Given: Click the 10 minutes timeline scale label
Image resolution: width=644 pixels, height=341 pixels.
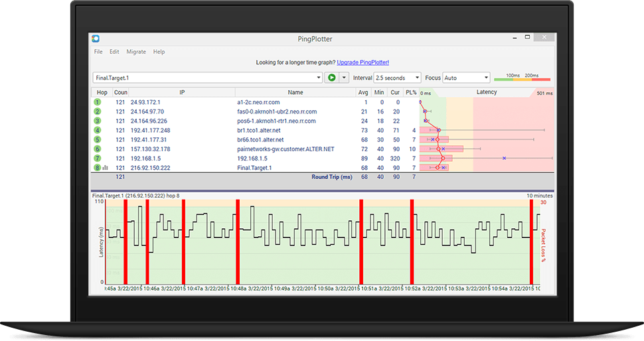Looking at the screenshot, I should tap(539, 196).
